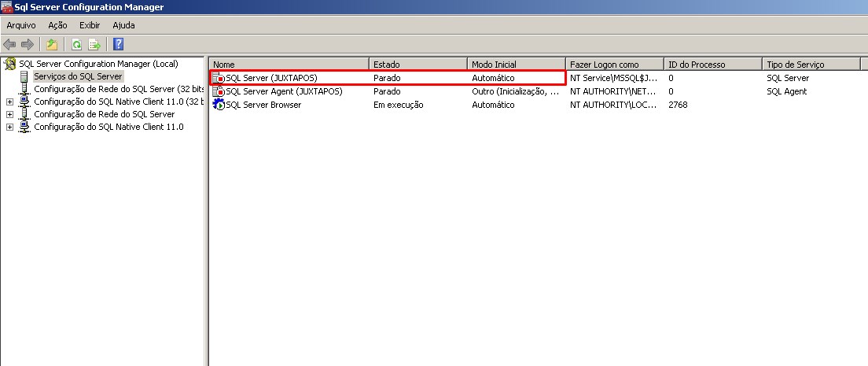The height and width of the screenshot is (366, 868).
Task: Select the SQL Server Agent (JUXTAPOS) row name
Action: tap(284, 91)
